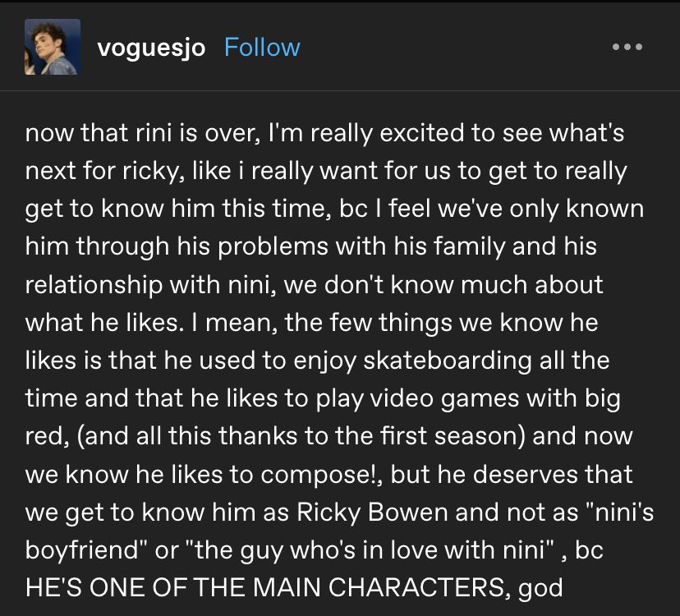Image resolution: width=680 pixels, height=616 pixels.
Task: Click the word "excited" in the first line
Action: point(422,132)
